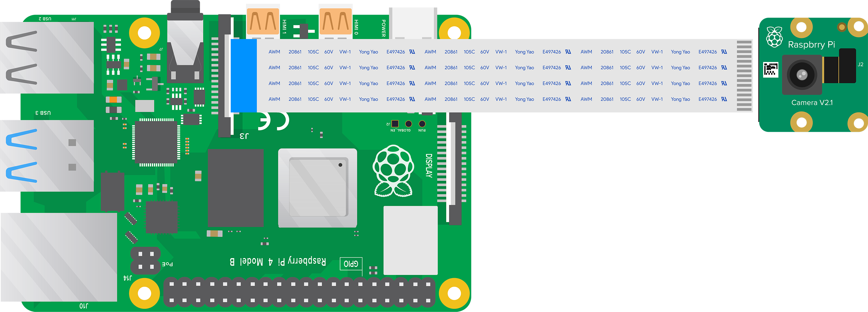Click the large dark RAM chip

point(236,188)
